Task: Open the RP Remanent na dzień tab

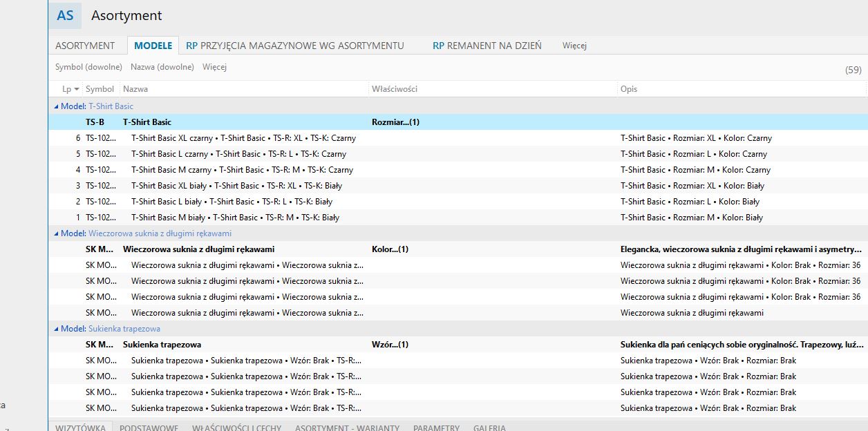Action: click(487, 46)
